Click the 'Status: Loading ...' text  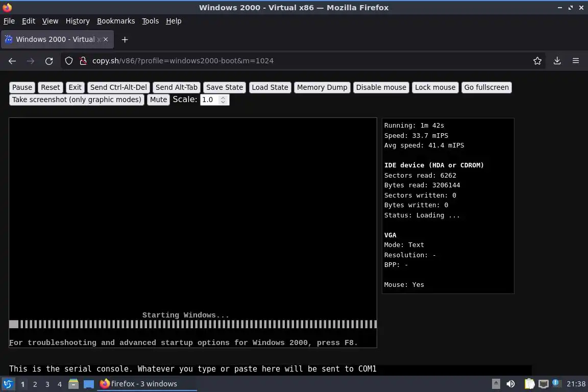click(422, 215)
